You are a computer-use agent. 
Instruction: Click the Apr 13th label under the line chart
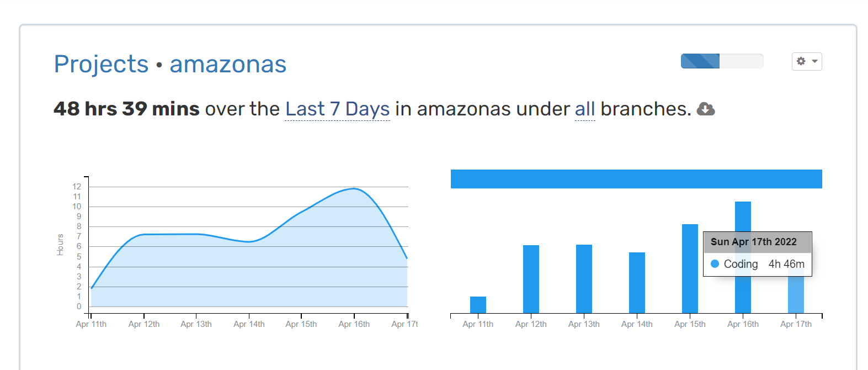(x=196, y=324)
